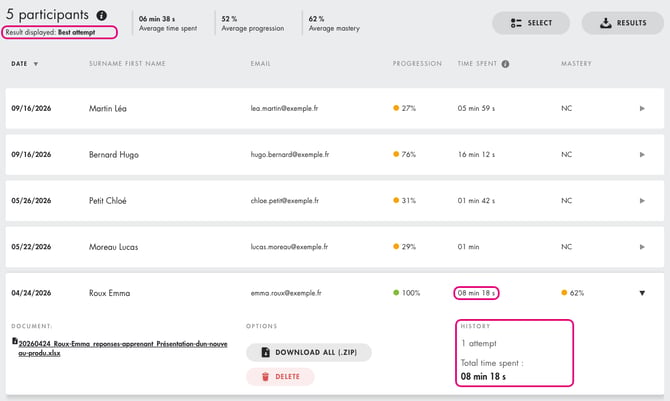Click the info icon next to 5 participants

coord(102,15)
